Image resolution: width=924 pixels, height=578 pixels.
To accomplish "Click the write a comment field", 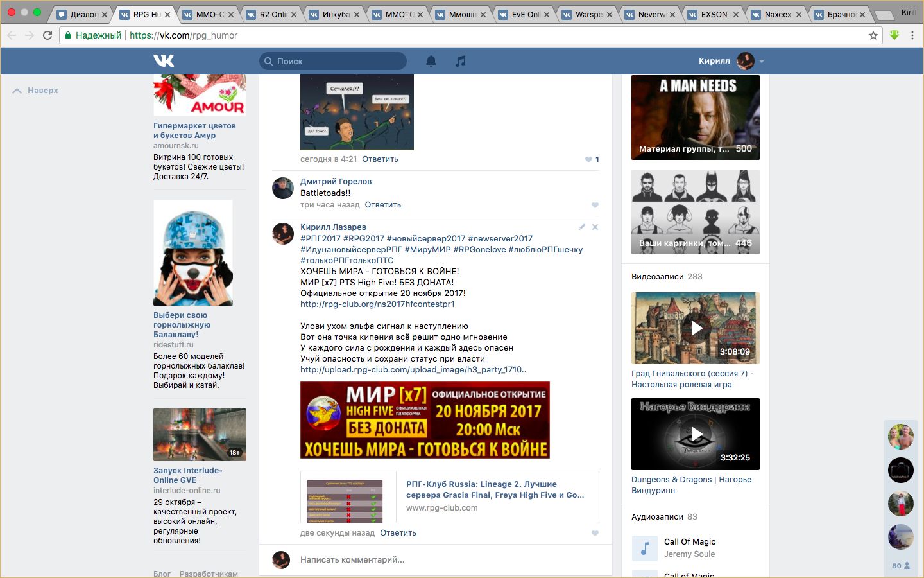I will pos(447,560).
